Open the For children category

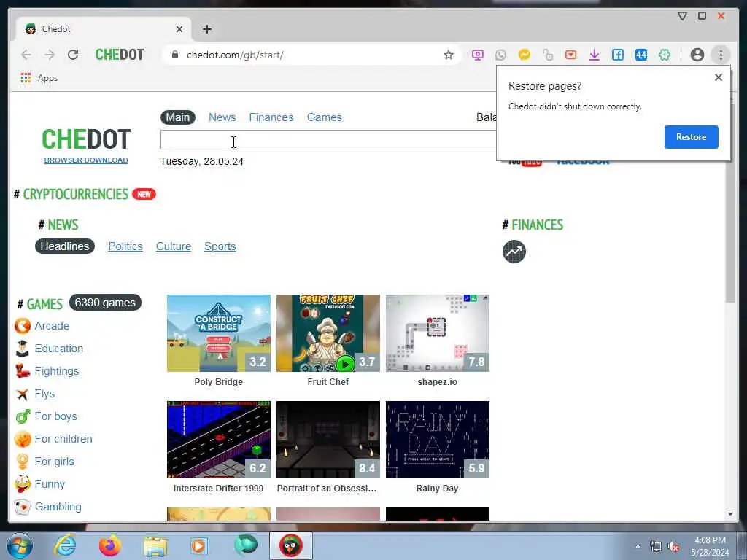tap(63, 438)
